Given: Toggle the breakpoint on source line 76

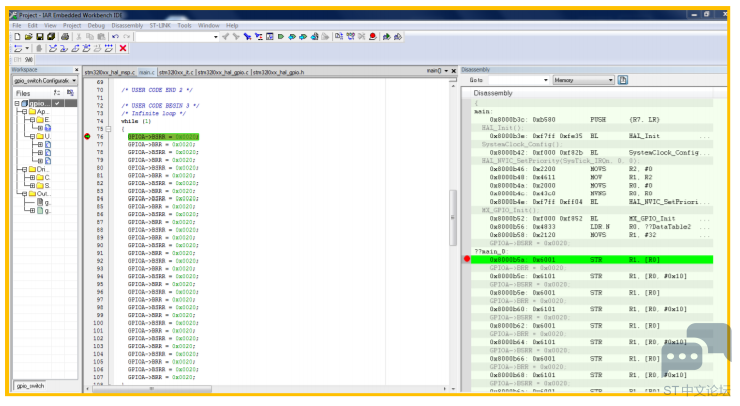Looking at the screenshot, I should point(87,136).
